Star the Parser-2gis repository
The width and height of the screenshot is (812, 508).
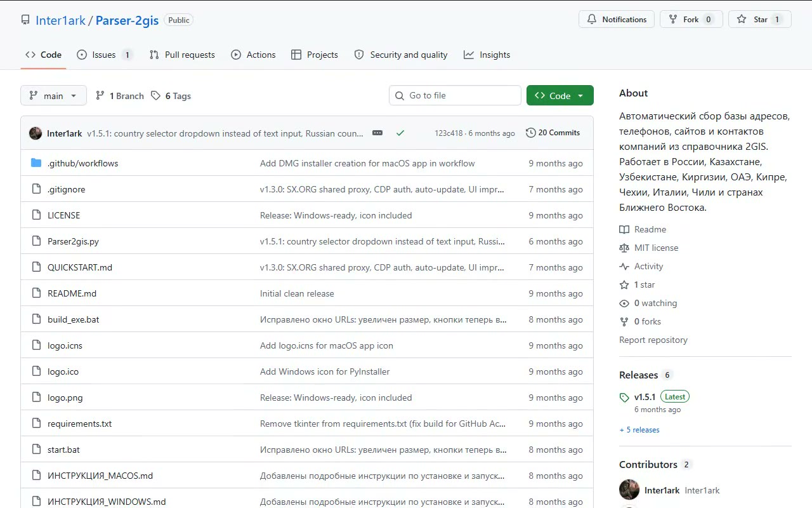pos(760,20)
